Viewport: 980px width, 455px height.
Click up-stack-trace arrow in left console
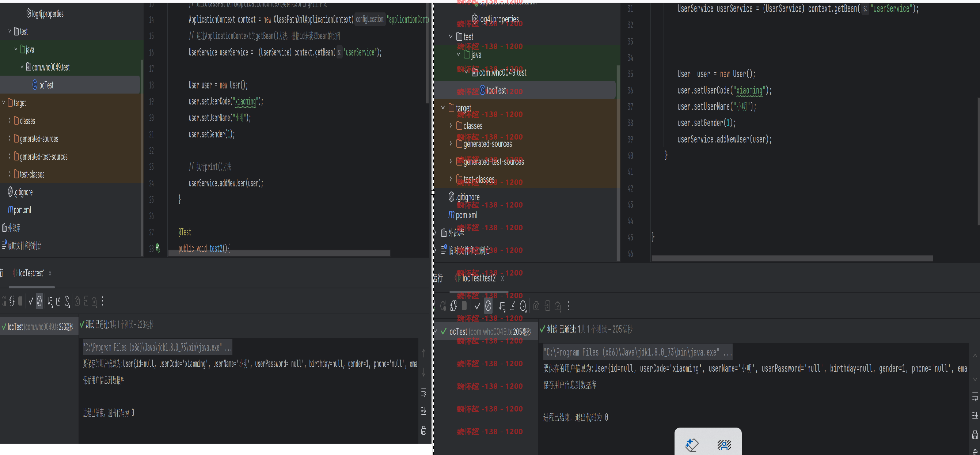click(x=424, y=353)
